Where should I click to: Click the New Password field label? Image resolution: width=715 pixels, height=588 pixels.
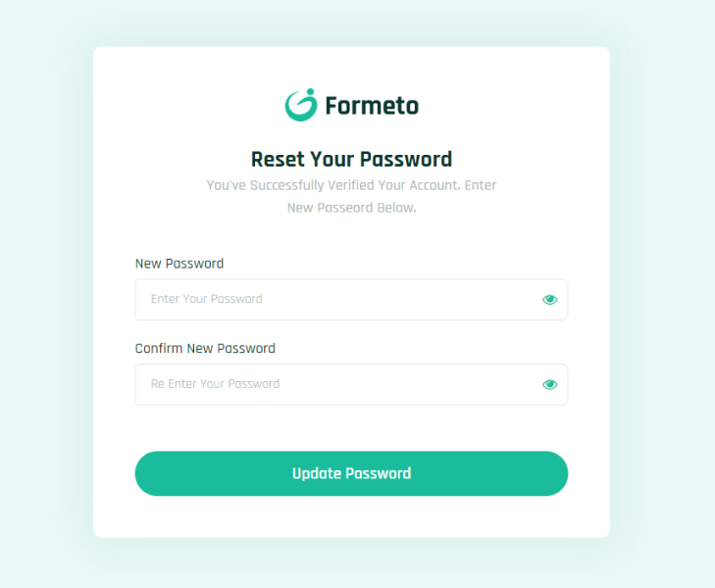pyautogui.click(x=179, y=264)
